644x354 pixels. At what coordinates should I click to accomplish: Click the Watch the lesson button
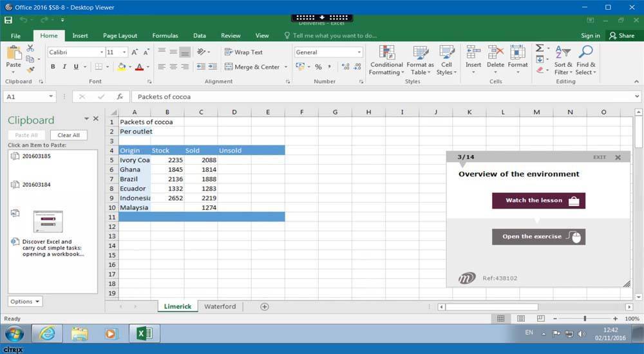pos(538,200)
